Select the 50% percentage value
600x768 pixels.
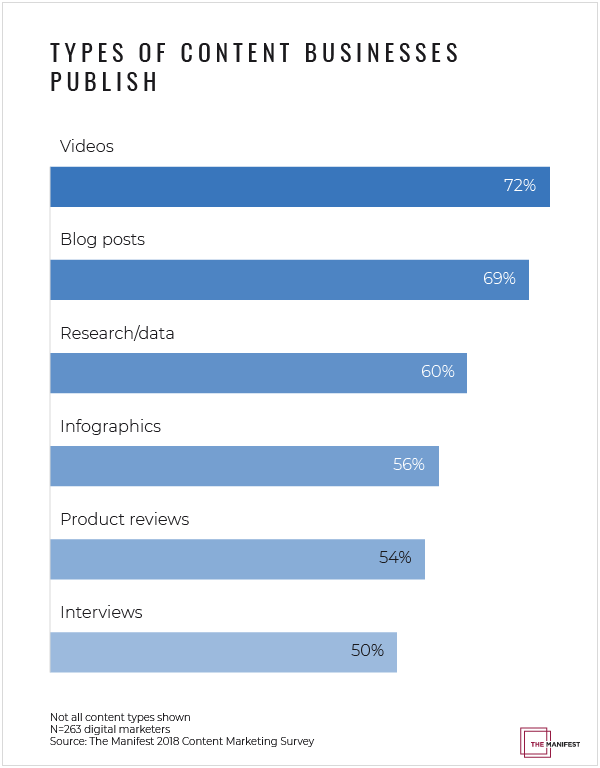point(367,651)
